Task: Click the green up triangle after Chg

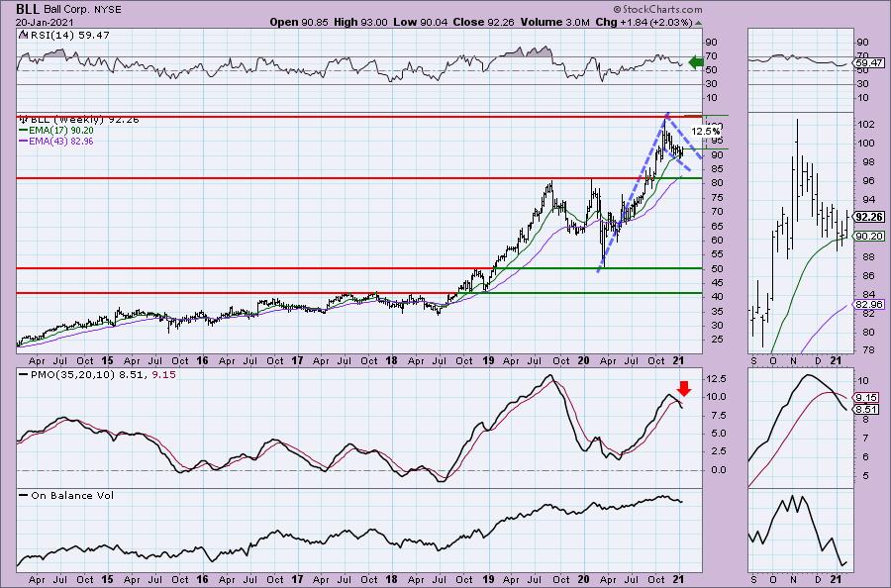Action: coord(698,23)
